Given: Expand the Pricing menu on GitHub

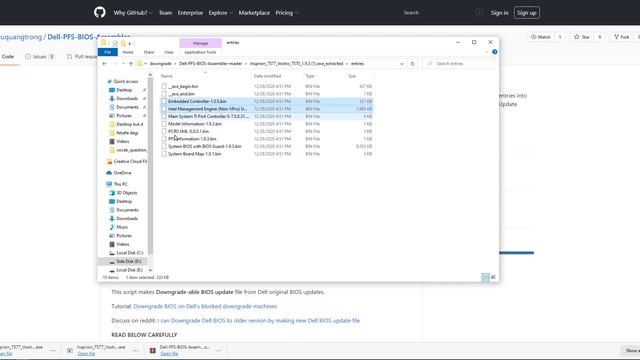Looking at the screenshot, I should (287, 13).
